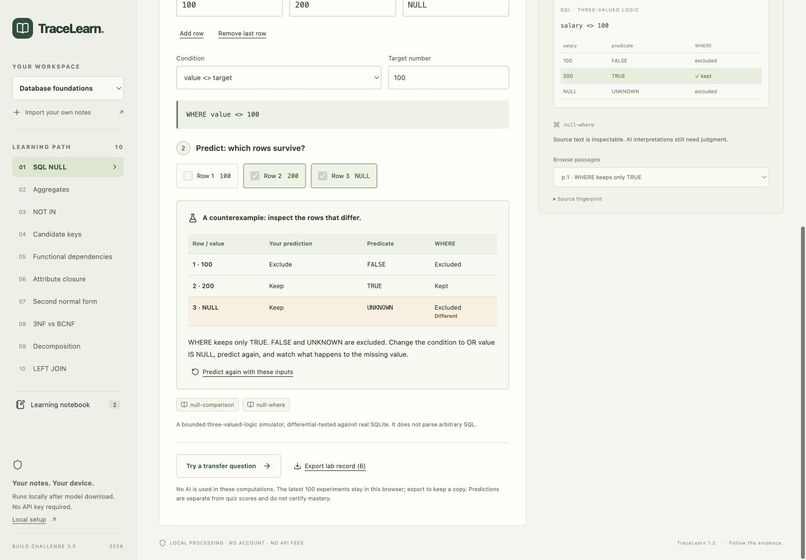Click the external arrow icon beside Import your own notes
Screen dimensions: 806x560
[x=121, y=112]
